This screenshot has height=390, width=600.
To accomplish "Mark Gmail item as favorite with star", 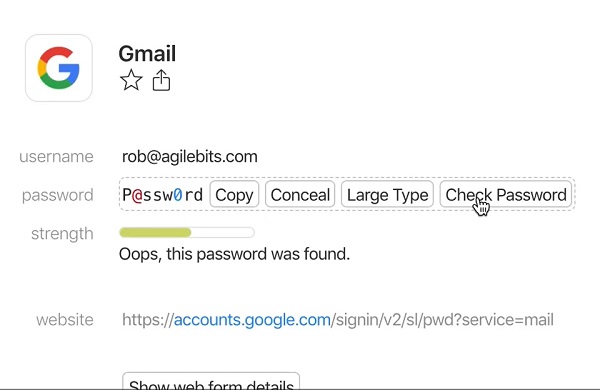I will click(131, 80).
